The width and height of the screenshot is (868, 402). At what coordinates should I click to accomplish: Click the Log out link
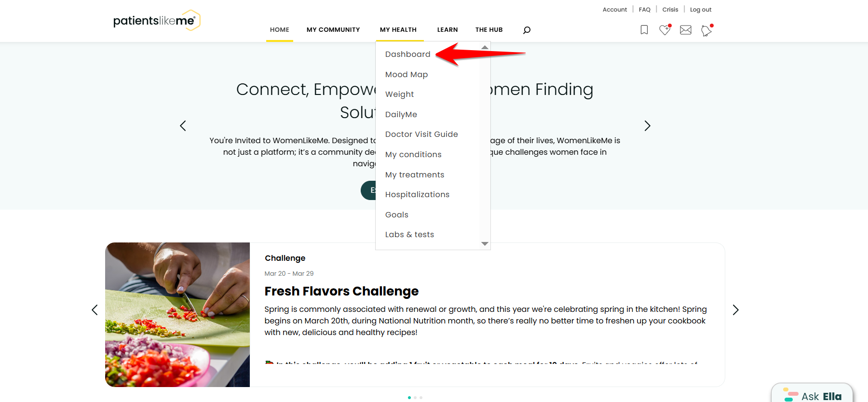coord(701,10)
